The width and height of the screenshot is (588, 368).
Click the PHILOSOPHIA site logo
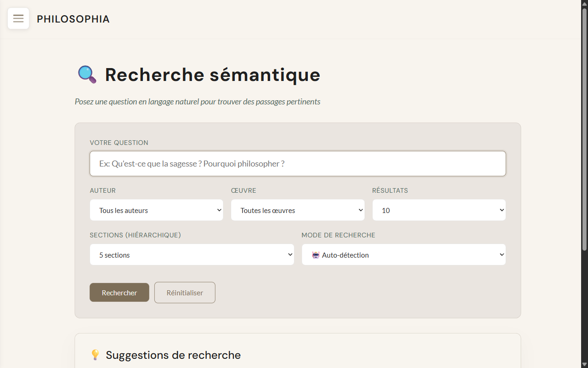[73, 19]
